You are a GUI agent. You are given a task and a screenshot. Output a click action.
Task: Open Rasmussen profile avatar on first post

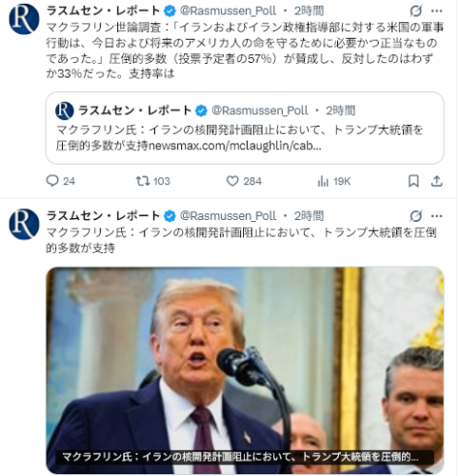coord(24,19)
